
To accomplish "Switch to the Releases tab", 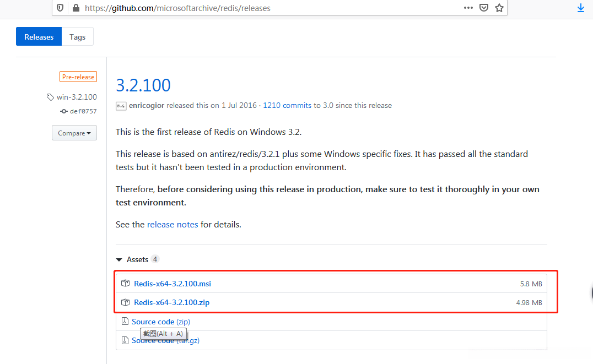I will tap(39, 37).
